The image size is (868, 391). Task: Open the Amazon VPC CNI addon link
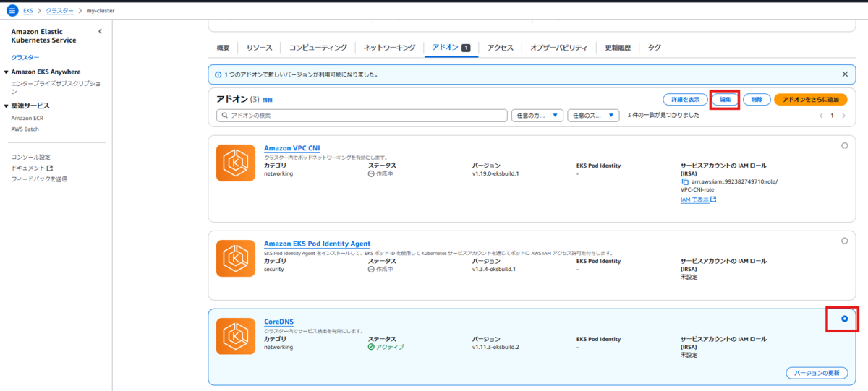[x=292, y=148]
